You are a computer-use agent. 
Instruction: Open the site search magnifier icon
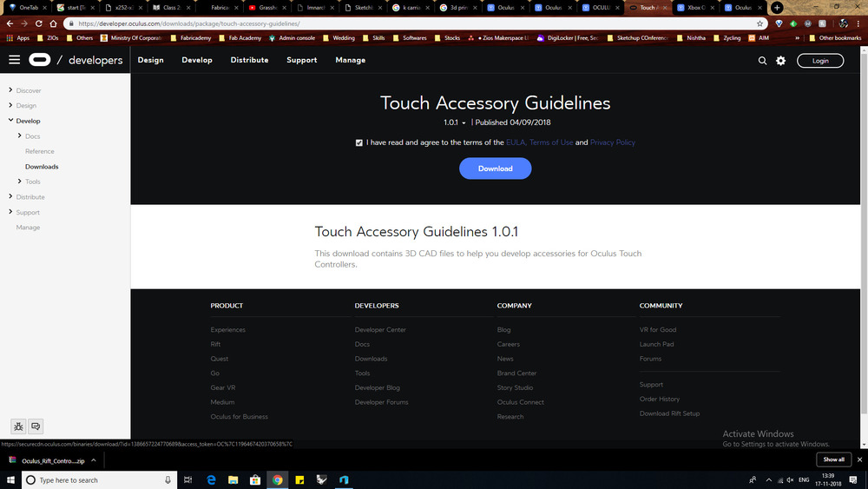(762, 61)
